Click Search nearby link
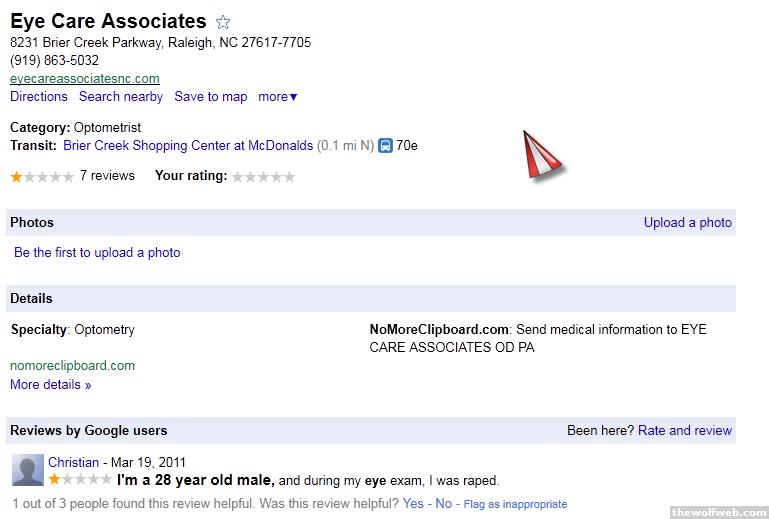This screenshot has width=769, height=519. (x=121, y=97)
